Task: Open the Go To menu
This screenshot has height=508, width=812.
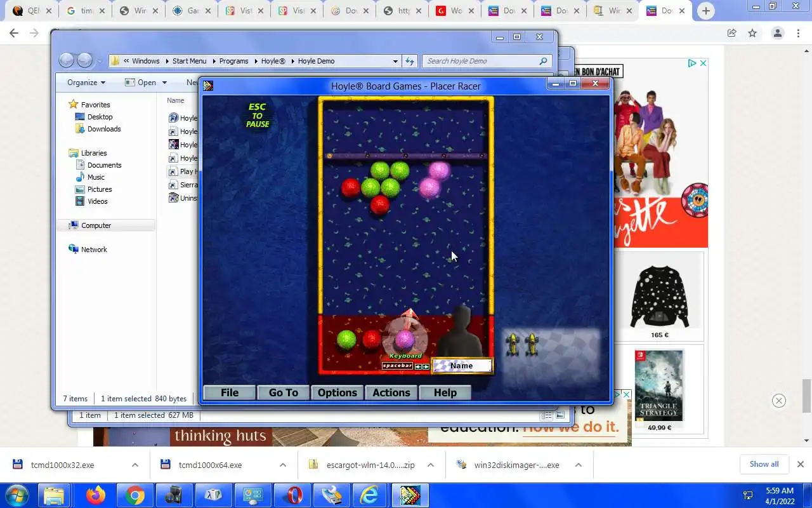Action: click(x=284, y=392)
